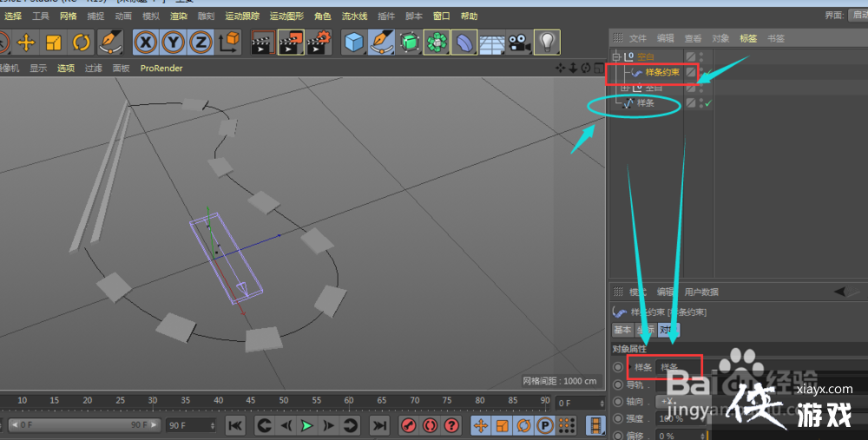Toggle animation dot for 强度 parameter
868x440 pixels.
pos(618,419)
